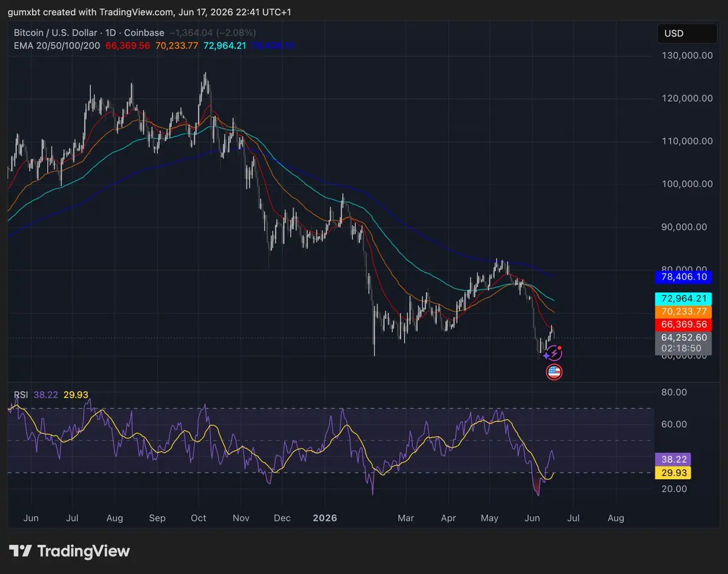
Task: Click the orange EMA value 70,233.77 in legend
Action: tap(177, 46)
